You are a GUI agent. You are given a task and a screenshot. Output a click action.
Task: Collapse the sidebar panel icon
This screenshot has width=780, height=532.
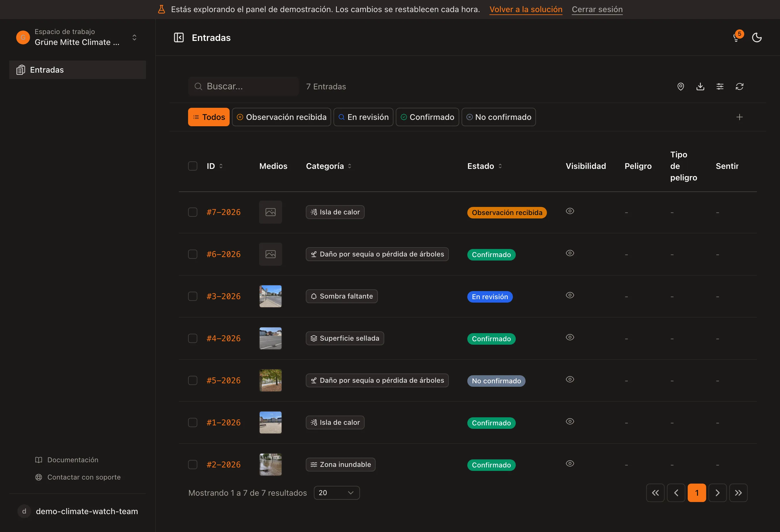[179, 37]
